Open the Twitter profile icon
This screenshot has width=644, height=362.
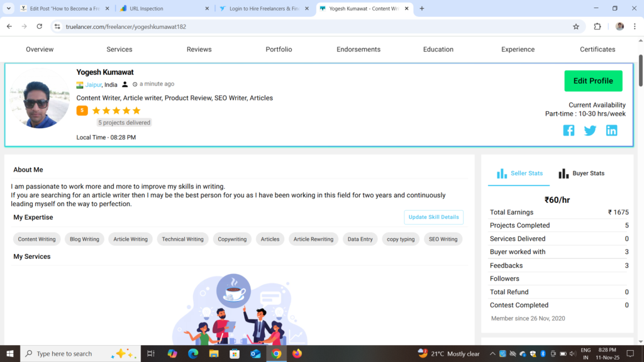point(590,131)
